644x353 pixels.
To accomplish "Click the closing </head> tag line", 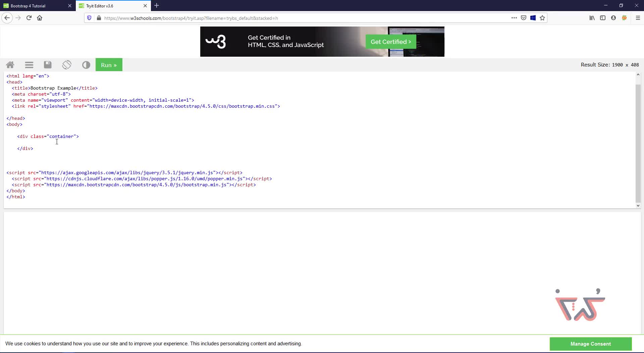I will (16, 118).
